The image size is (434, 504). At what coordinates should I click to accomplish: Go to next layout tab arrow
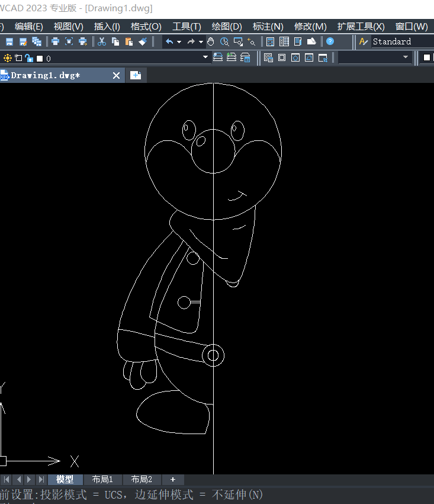coord(29,480)
